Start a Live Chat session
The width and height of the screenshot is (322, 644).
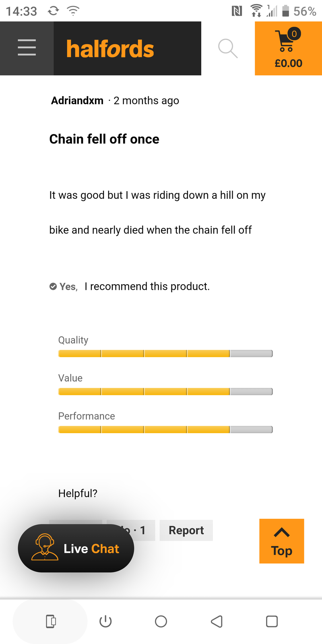tap(76, 548)
